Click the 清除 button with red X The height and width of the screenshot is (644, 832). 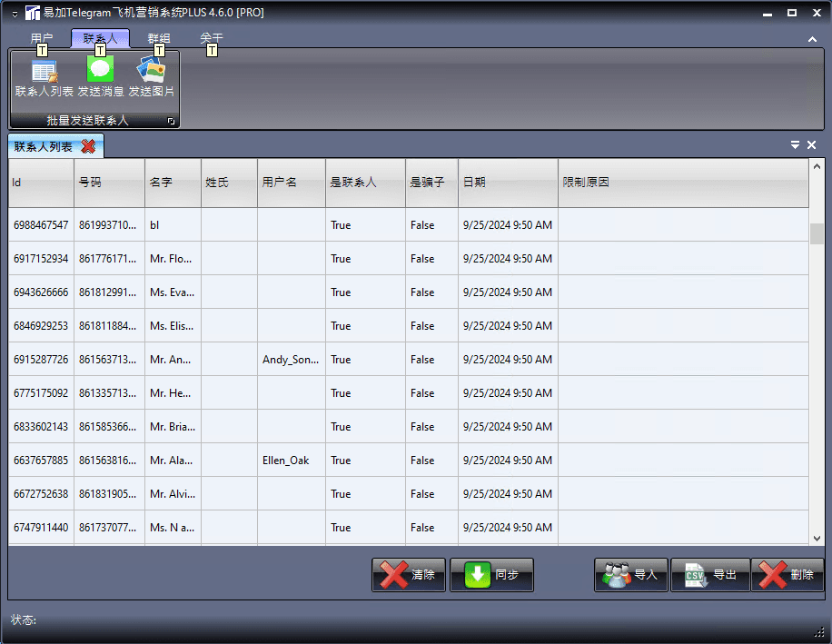(x=409, y=574)
